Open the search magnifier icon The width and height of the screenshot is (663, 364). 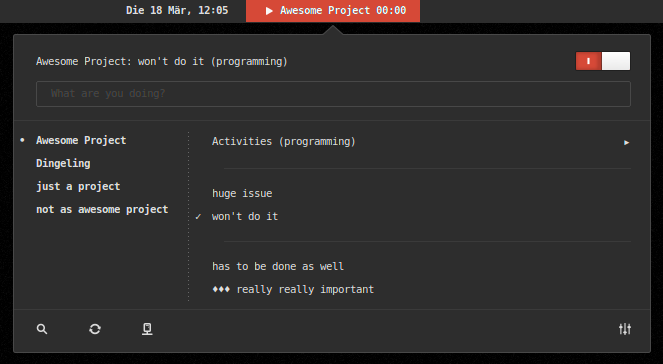(42, 329)
